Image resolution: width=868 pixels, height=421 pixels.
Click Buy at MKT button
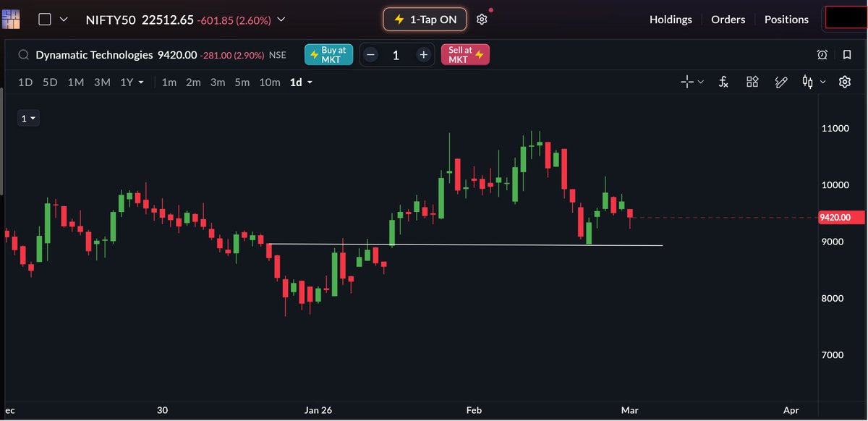pyautogui.click(x=329, y=55)
